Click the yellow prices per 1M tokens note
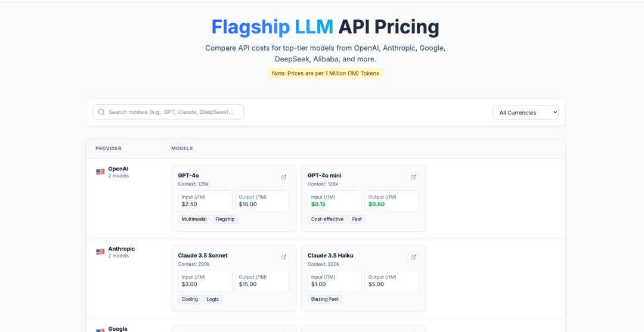644x332 pixels. 326,73
